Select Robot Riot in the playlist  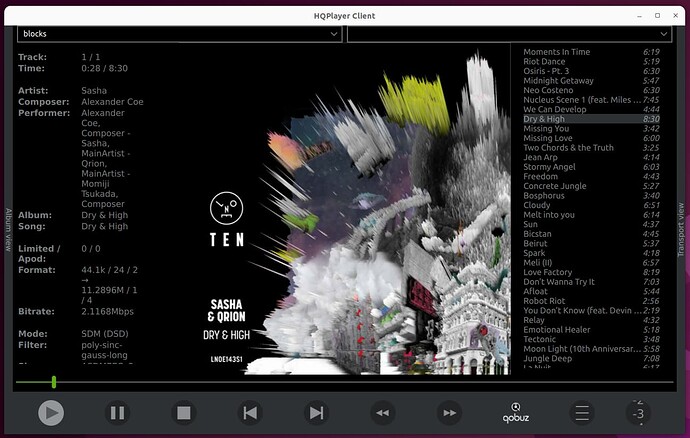click(591, 301)
